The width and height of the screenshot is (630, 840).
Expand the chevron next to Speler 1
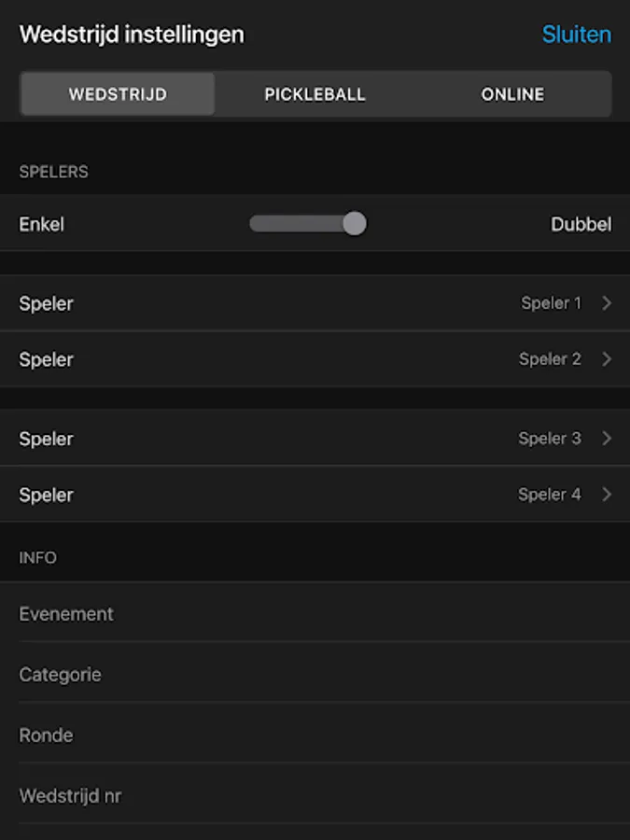click(x=607, y=303)
